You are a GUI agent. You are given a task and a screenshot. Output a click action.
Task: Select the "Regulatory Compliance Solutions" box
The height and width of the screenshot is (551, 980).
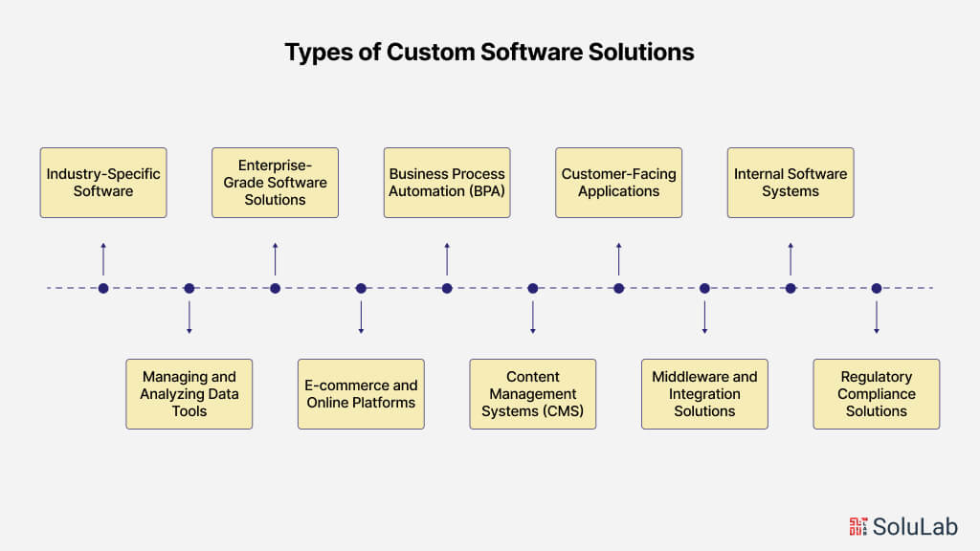click(x=877, y=393)
